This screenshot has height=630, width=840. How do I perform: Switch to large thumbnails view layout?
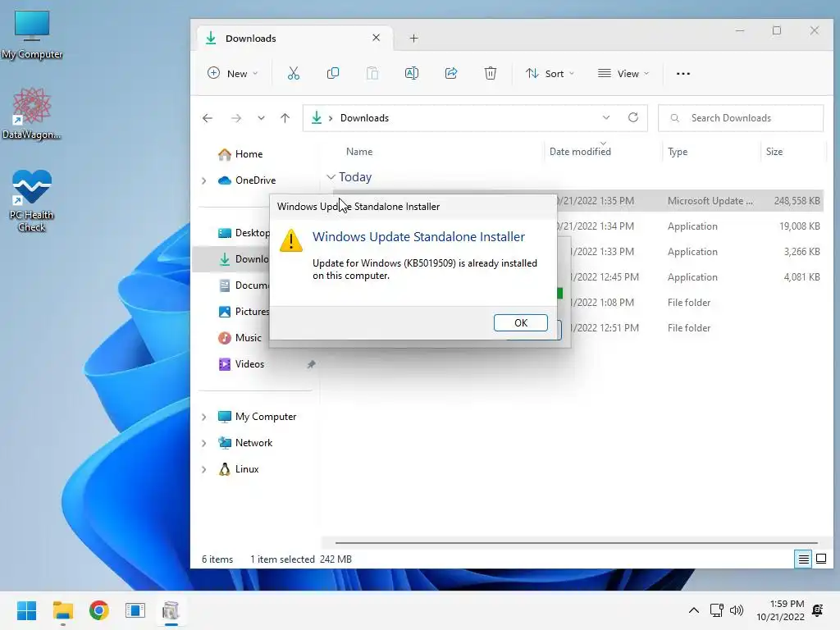tap(820, 559)
